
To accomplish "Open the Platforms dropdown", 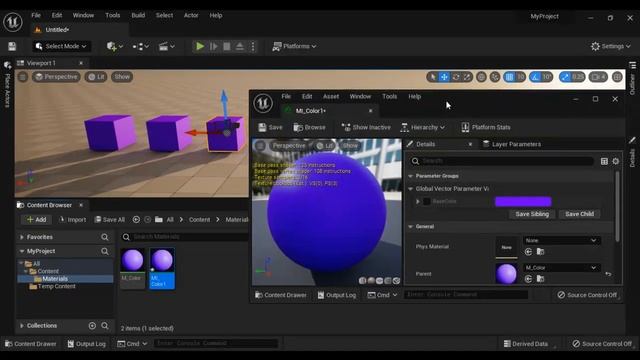I will (x=294, y=46).
